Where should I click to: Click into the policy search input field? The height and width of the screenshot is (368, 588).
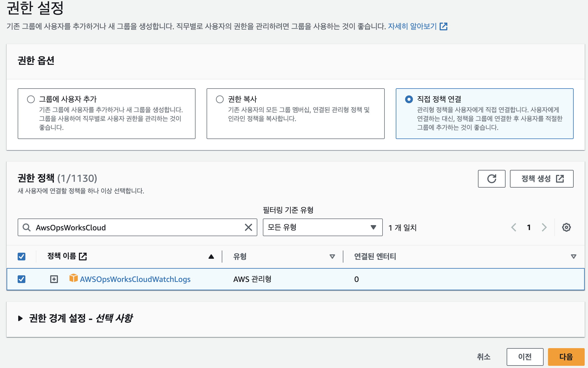tap(138, 227)
